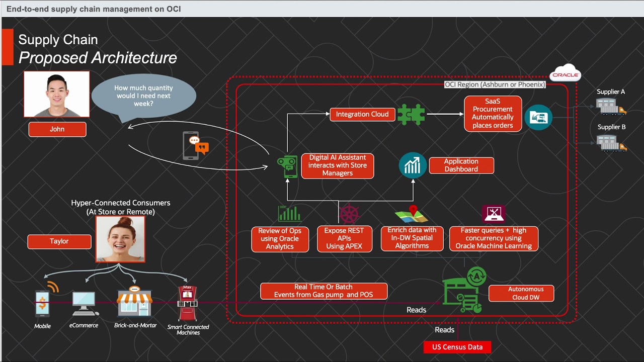Screen dimensions: 644x362
Task: Click the green bar chart analytics icon
Action: click(x=289, y=213)
